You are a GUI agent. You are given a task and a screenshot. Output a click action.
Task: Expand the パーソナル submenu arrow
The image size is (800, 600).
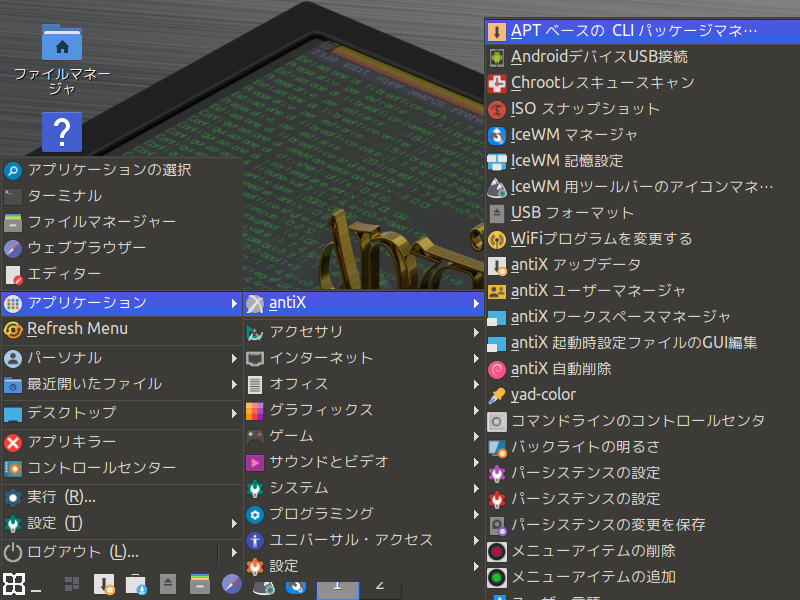[x=234, y=359]
